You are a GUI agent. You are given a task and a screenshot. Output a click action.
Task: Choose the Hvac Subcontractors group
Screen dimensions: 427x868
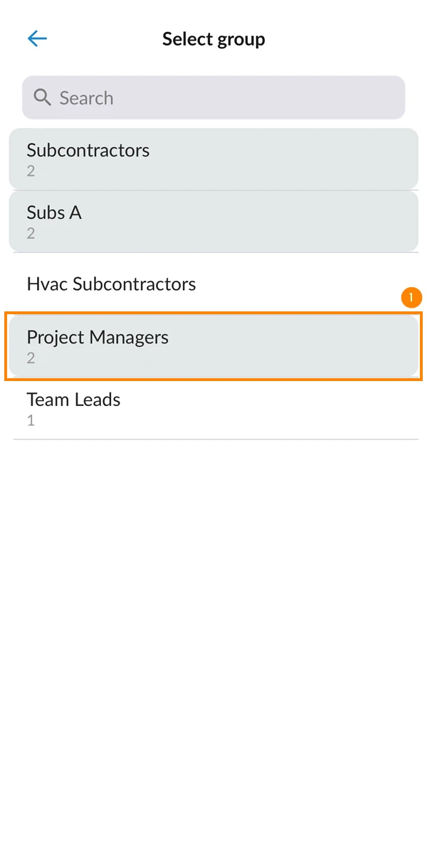[x=213, y=284]
